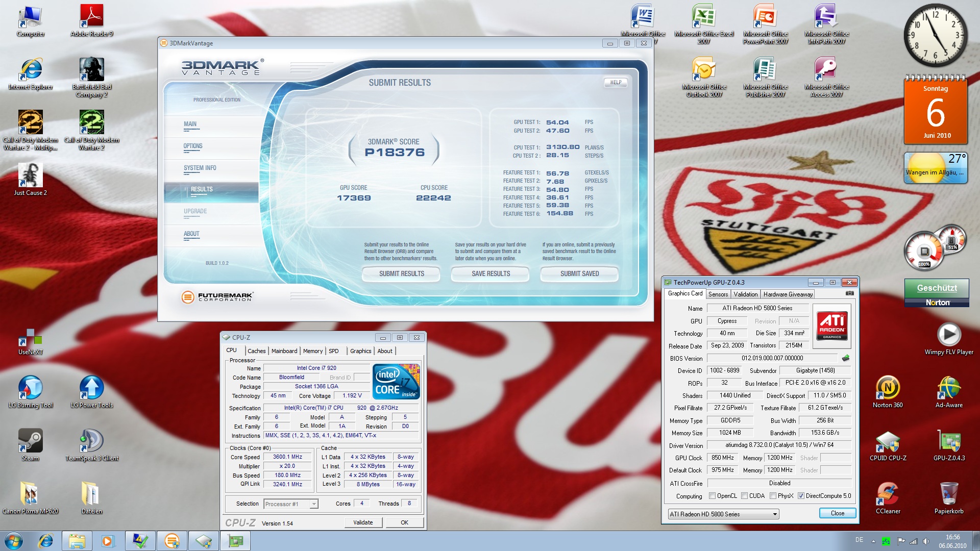This screenshot has height=551, width=980.
Task: Open TeamSpeak 3 Client shortcut
Action: point(92,445)
